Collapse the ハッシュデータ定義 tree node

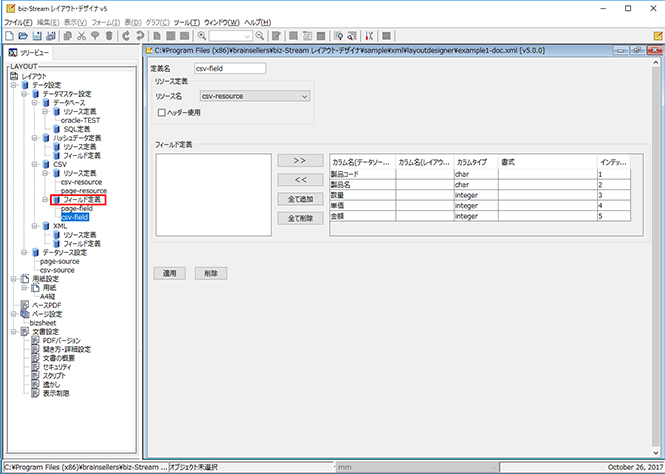(35, 138)
